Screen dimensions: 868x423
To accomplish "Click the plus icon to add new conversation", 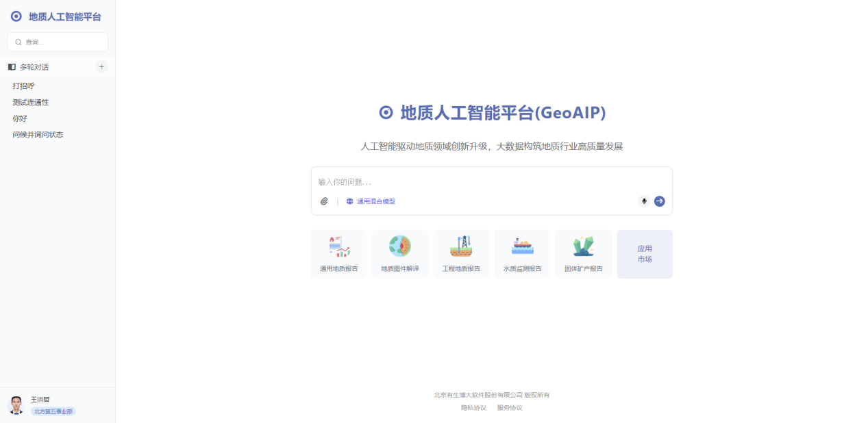I will click(x=101, y=67).
